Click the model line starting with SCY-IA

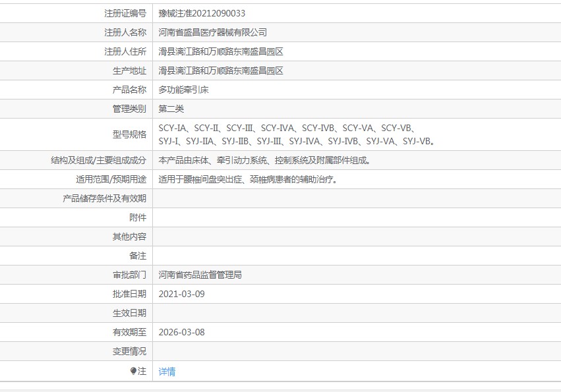tap(287, 128)
